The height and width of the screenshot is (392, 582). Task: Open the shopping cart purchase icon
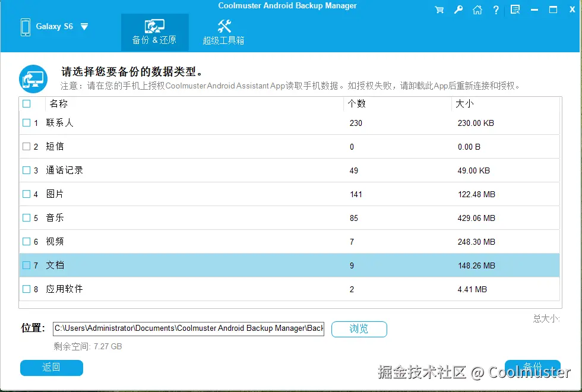pyautogui.click(x=439, y=10)
